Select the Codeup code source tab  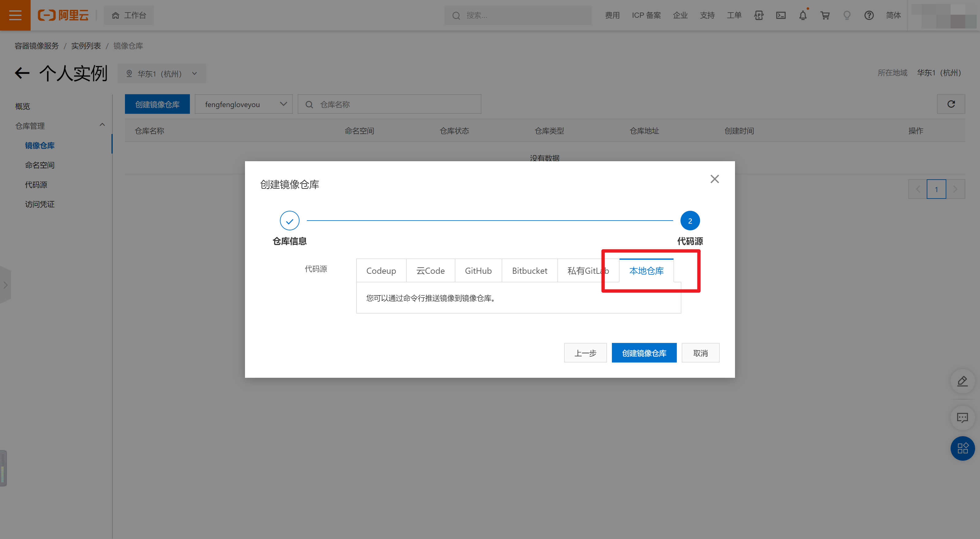point(381,271)
